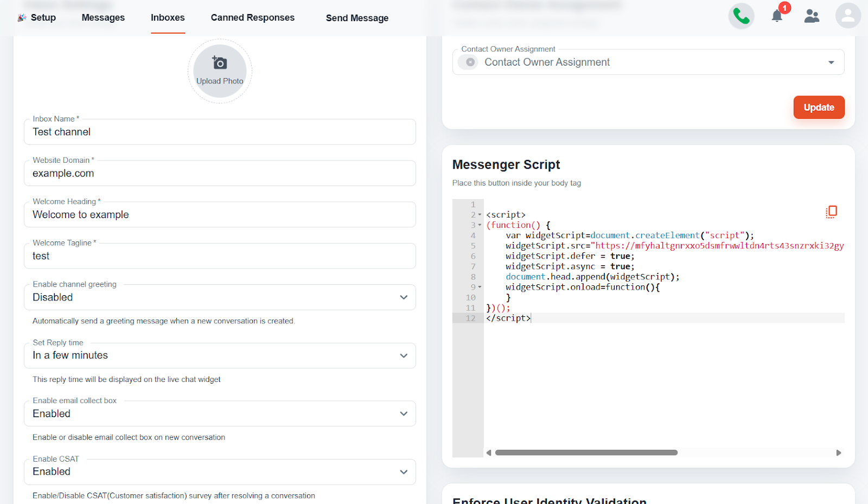Copy the Messenger Script code

coord(831,212)
